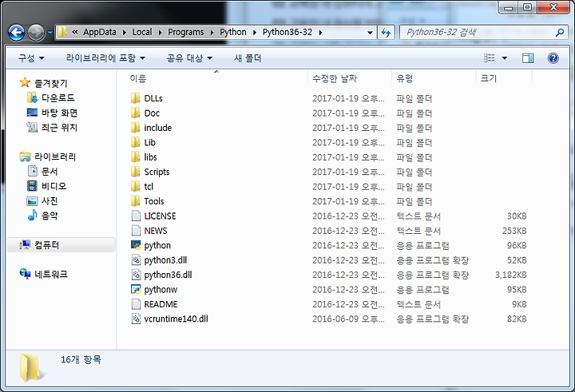Change view with the view icon
Viewport: 575px width, 392px height.
(490, 58)
